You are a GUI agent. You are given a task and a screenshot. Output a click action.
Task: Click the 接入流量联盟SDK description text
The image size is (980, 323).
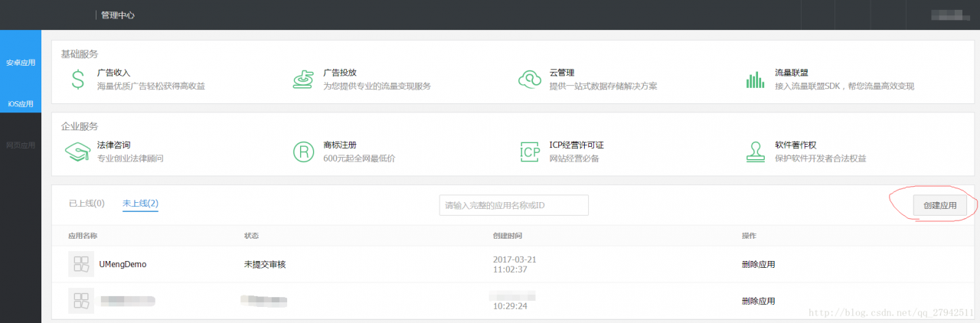[x=844, y=86]
